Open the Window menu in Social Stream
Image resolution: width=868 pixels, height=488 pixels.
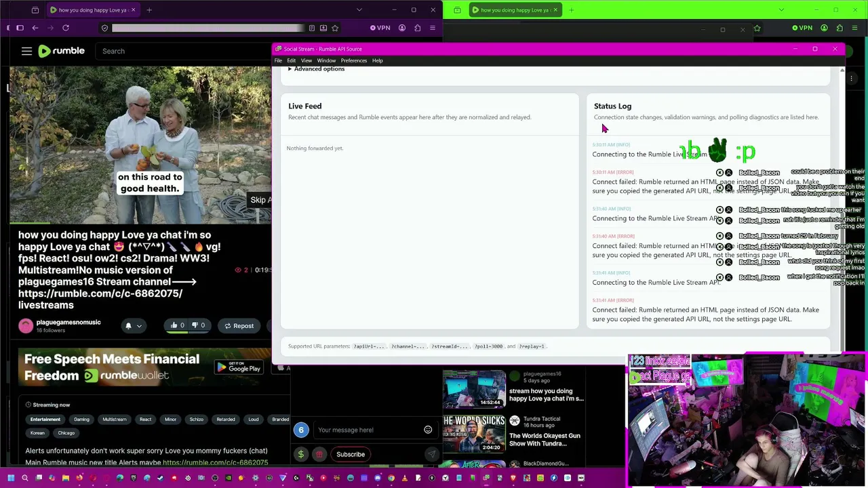click(326, 60)
